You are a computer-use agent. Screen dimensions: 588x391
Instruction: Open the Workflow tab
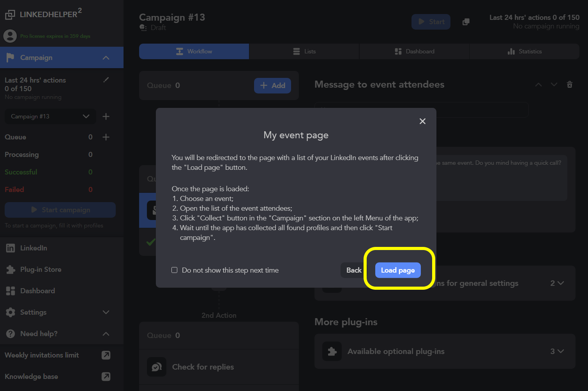(194, 51)
